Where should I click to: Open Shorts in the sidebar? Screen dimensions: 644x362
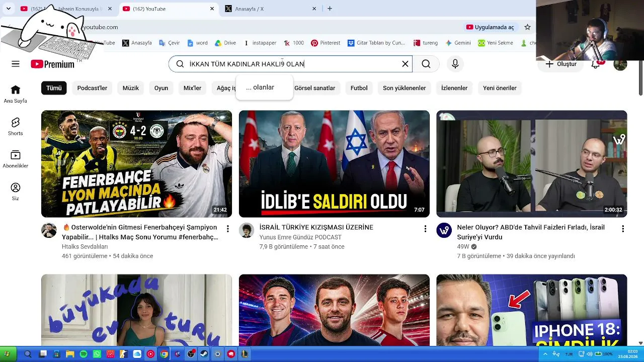pos(16,127)
